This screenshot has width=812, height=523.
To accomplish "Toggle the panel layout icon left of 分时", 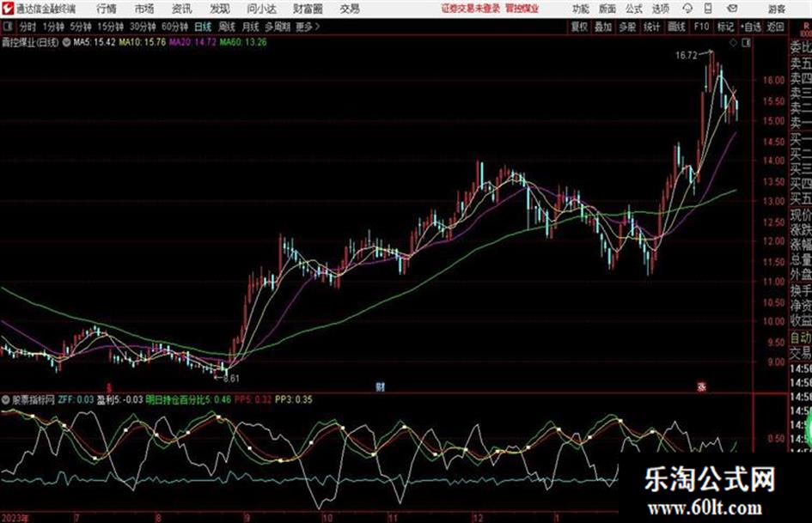I will (x=7, y=27).
